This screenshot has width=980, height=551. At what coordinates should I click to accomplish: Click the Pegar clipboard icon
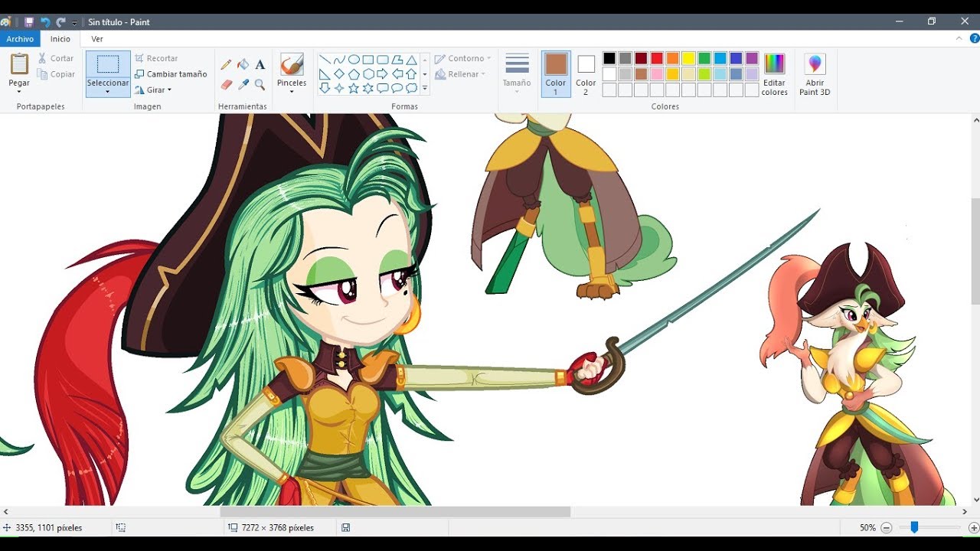pos(19,64)
